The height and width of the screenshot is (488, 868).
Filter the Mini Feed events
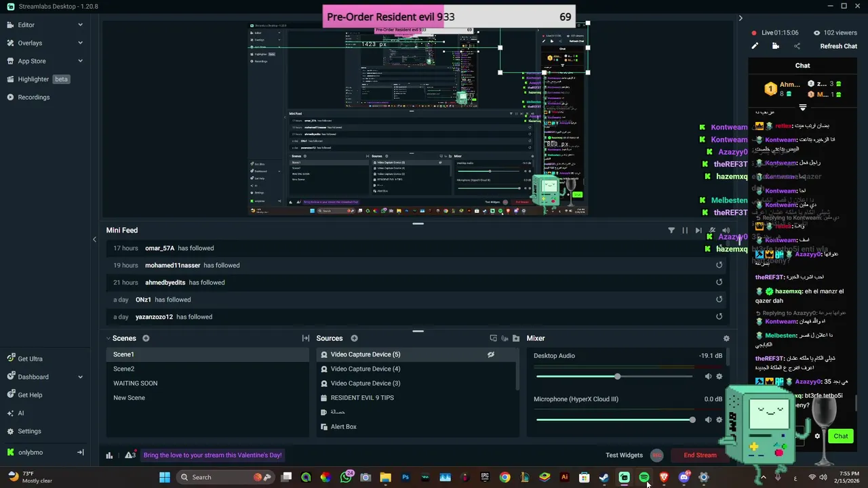[x=671, y=230]
